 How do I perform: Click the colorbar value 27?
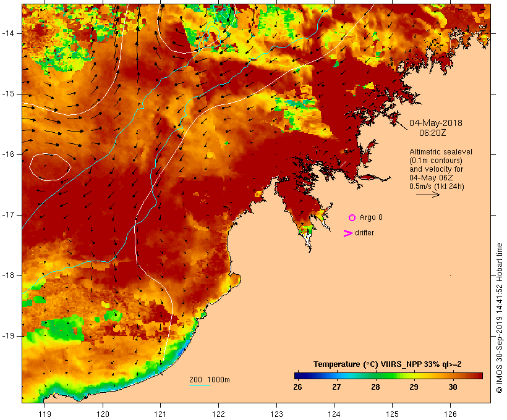click(x=336, y=387)
